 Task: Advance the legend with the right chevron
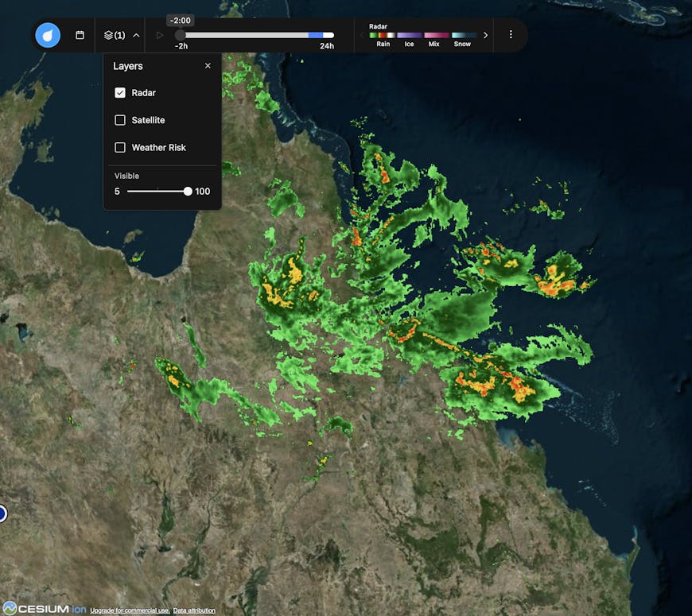pos(486,35)
